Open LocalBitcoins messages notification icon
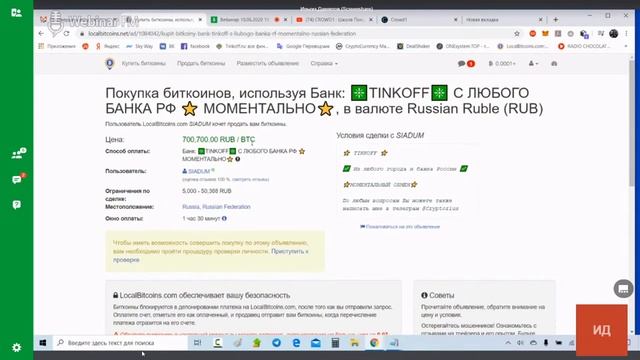The width and height of the screenshot is (640, 360). (466, 64)
